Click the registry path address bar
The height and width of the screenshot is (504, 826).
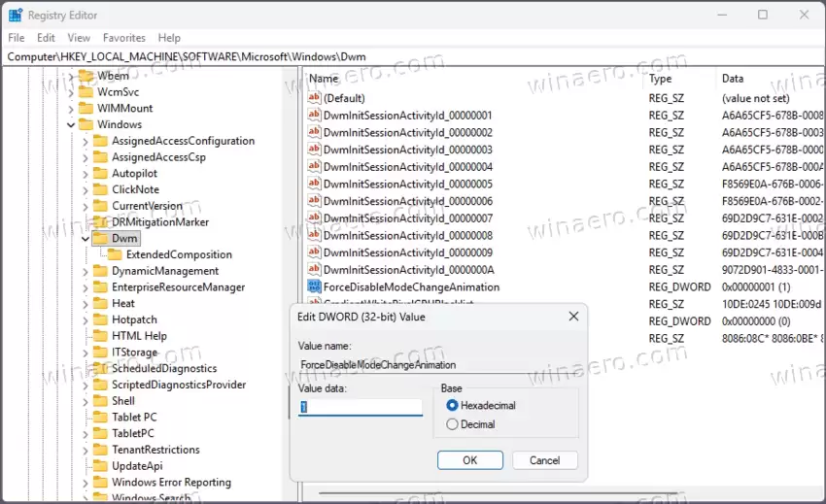[413, 57]
